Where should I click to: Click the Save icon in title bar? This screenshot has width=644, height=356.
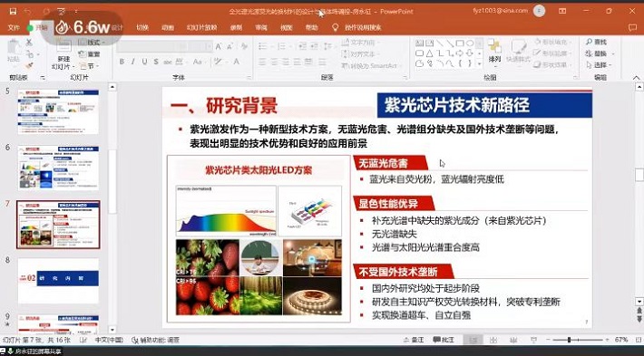pyautogui.click(x=13, y=11)
